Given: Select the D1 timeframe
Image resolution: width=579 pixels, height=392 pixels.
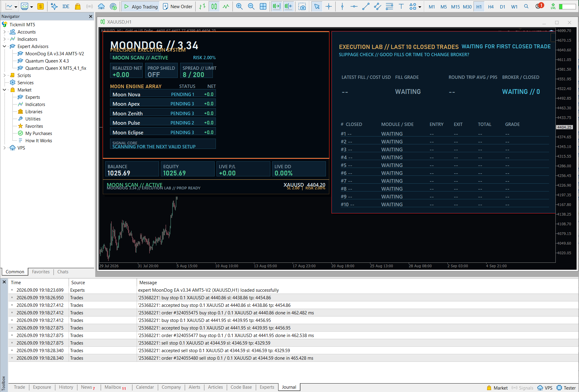Looking at the screenshot, I should tap(503, 6).
